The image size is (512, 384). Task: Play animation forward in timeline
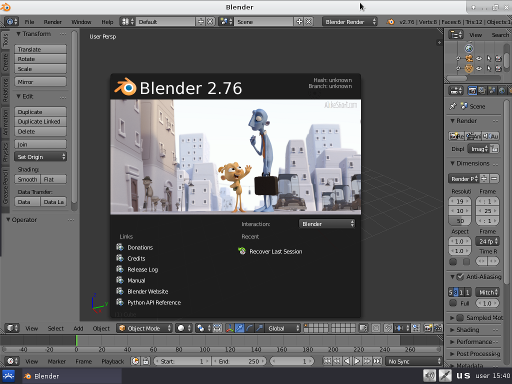358,361
